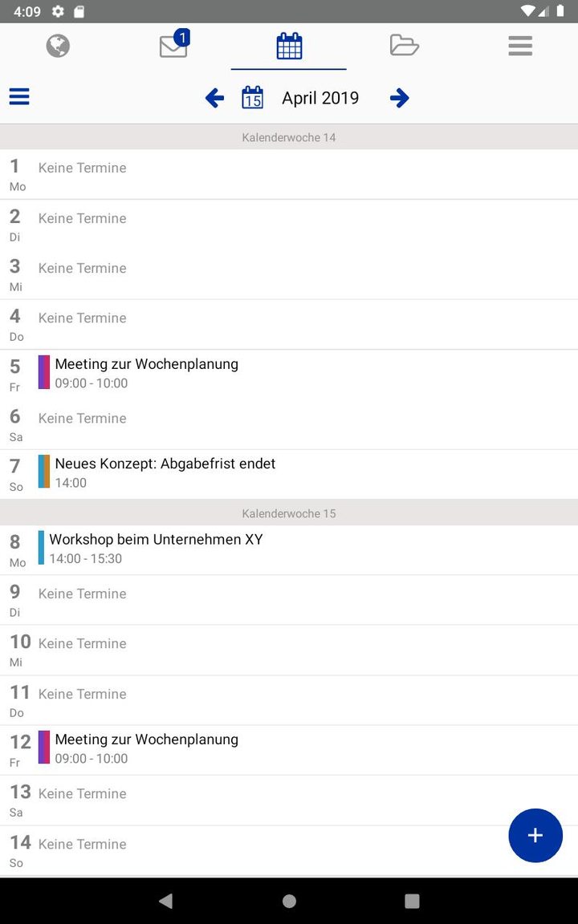Create a new appointment with the plus button
The height and width of the screenshot is (924, 578).
click(x=535, y=835)
